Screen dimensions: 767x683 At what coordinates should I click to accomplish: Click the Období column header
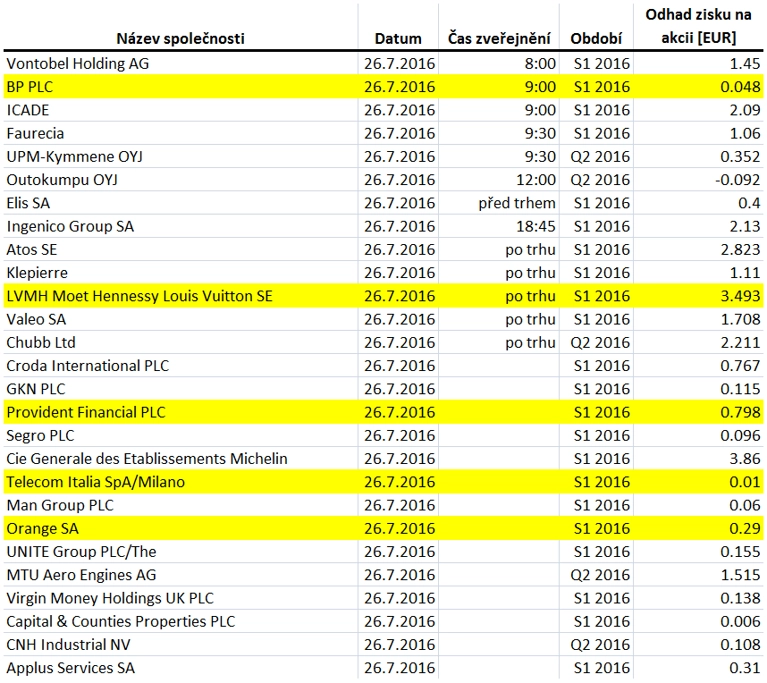coord(596,38)
